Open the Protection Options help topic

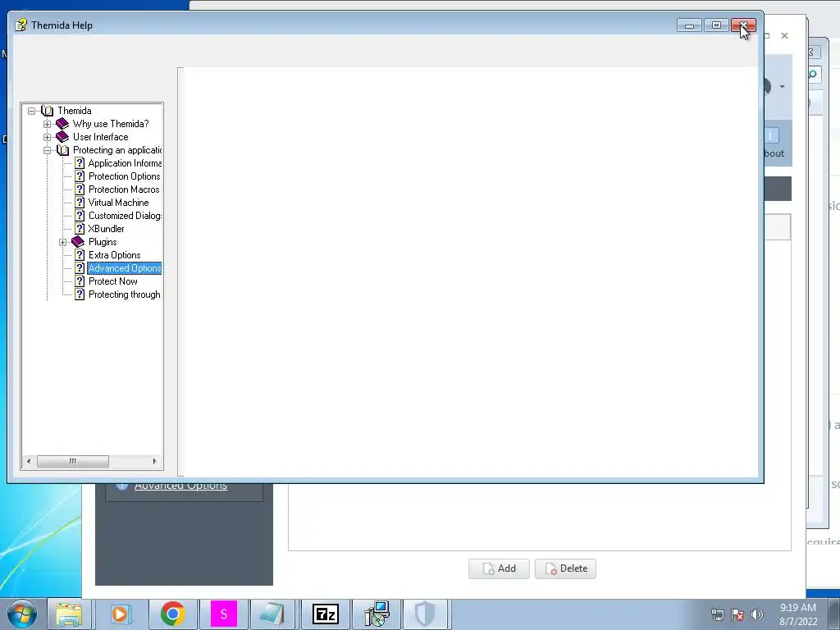125,176
